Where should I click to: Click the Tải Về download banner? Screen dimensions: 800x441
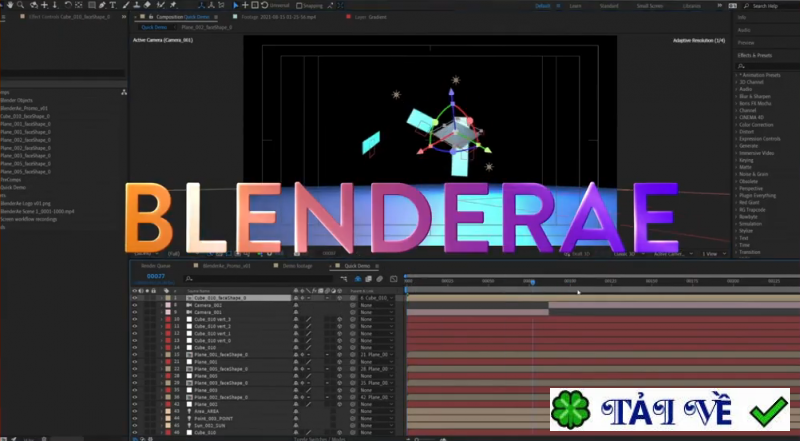tap(669, 409)
